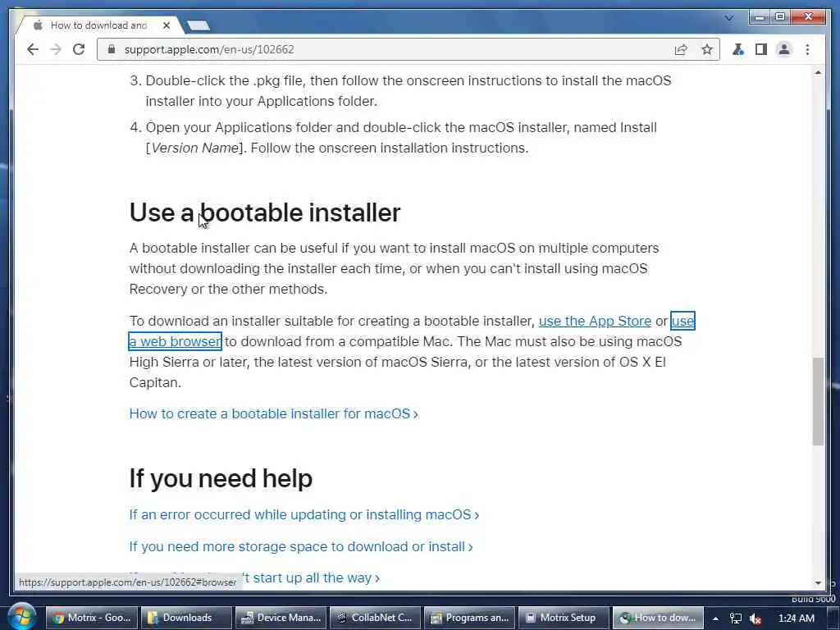Go back to the previous page
The width and height of the screenshot is (840, 630).
point(33,49)
